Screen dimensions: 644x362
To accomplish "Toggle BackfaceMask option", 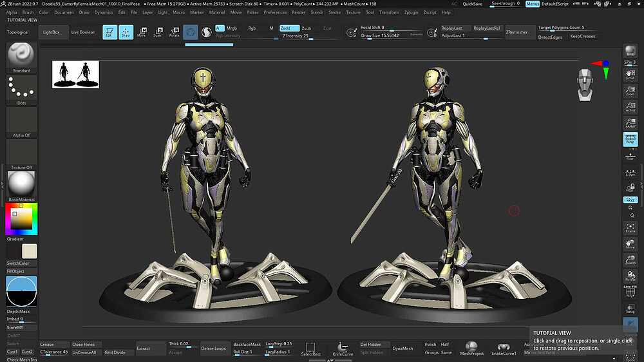I will pos(247,345).
